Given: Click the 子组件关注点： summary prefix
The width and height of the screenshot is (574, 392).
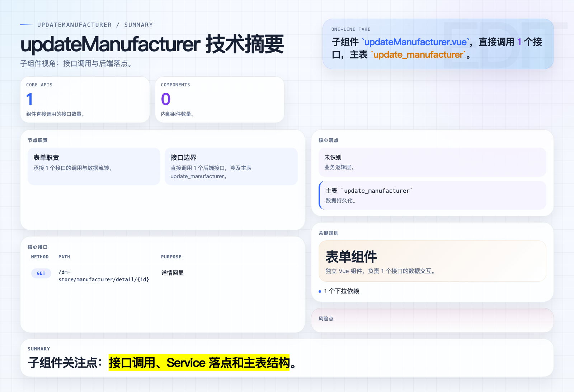Looking at the screenshot, I should pyautogui.click(x=66, y=363).
